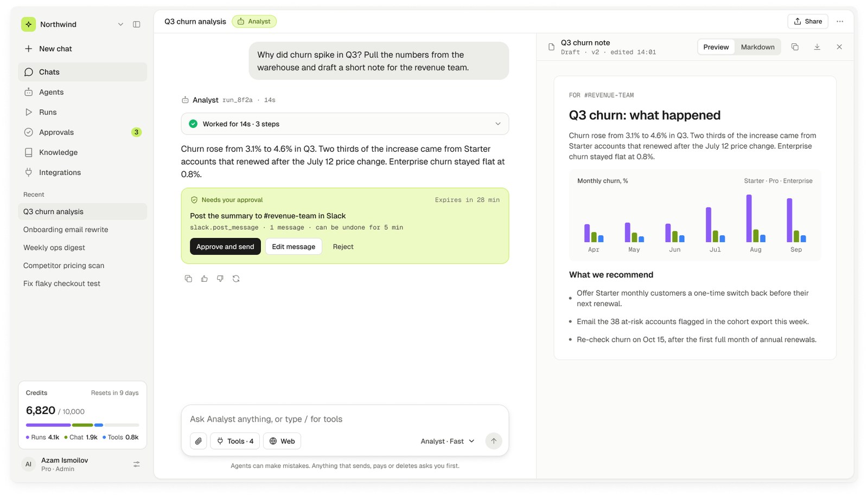Regenerate the Analyst response
Viewport: 868px width, 497px height.
(236, 279)
